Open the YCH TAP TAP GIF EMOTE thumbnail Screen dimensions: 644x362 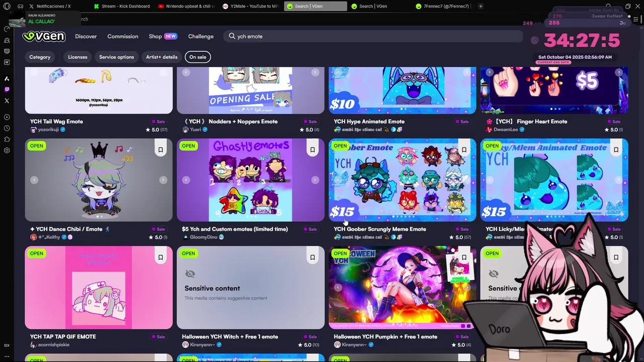pyautogui.click(x=99, y=288)
